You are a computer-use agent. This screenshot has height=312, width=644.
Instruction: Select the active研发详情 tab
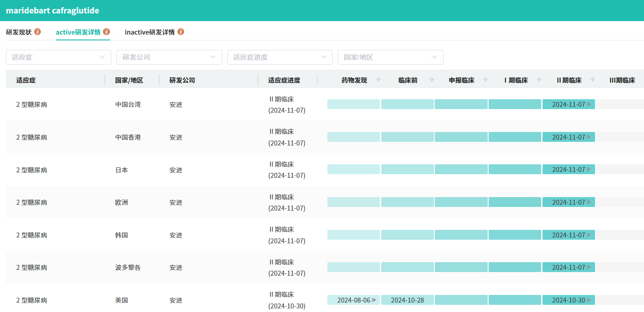[x=78, y=32]
